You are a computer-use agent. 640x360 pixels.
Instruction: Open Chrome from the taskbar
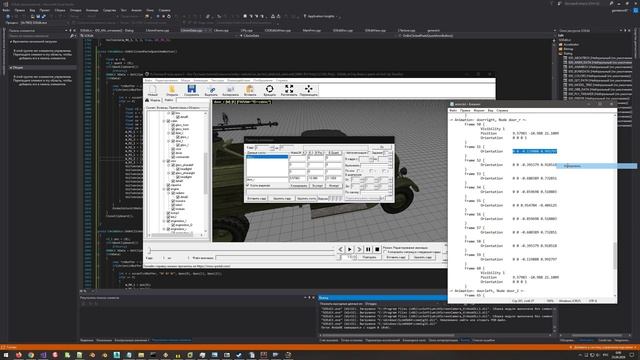coord(31,355)
